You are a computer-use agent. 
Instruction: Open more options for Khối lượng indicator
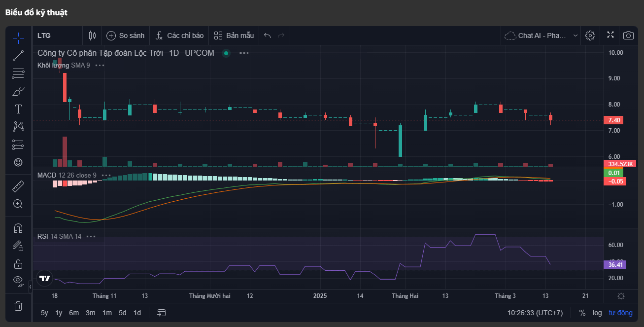click(100, 65)
